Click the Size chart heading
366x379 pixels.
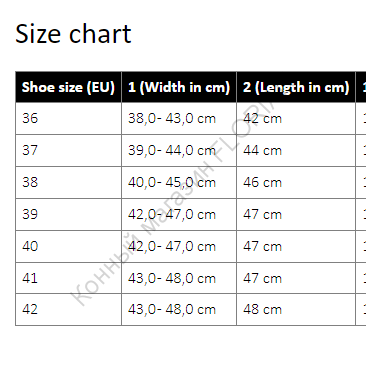[x=73, y=34]
